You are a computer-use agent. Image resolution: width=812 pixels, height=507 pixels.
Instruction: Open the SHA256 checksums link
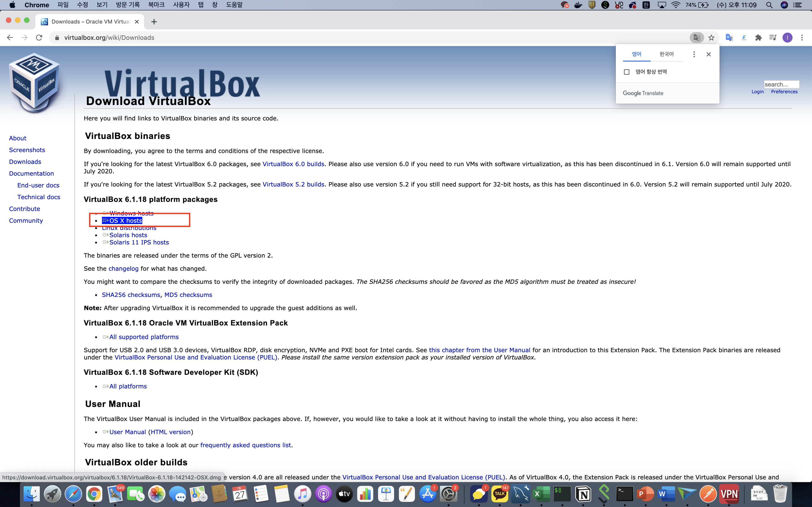[131, 295]
